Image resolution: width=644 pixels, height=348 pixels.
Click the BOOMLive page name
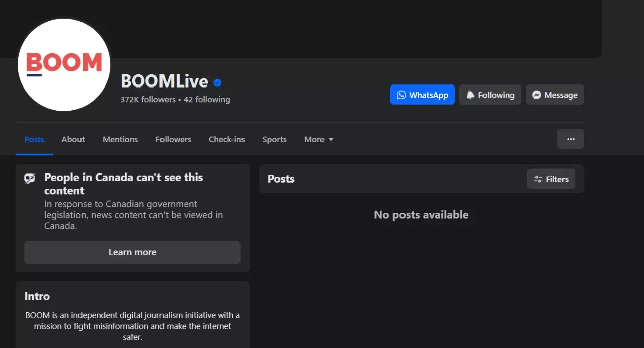[164, 81]
